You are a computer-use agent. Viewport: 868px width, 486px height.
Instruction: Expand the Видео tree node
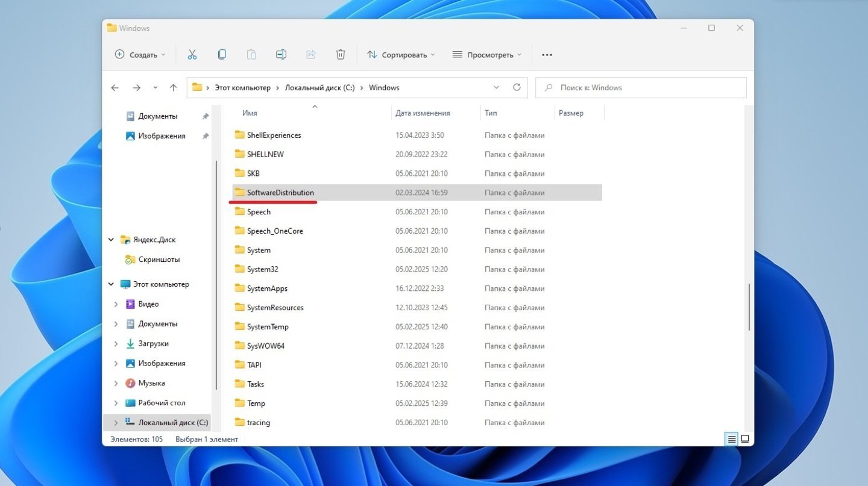pyautogui.click(x=116, y=304)
